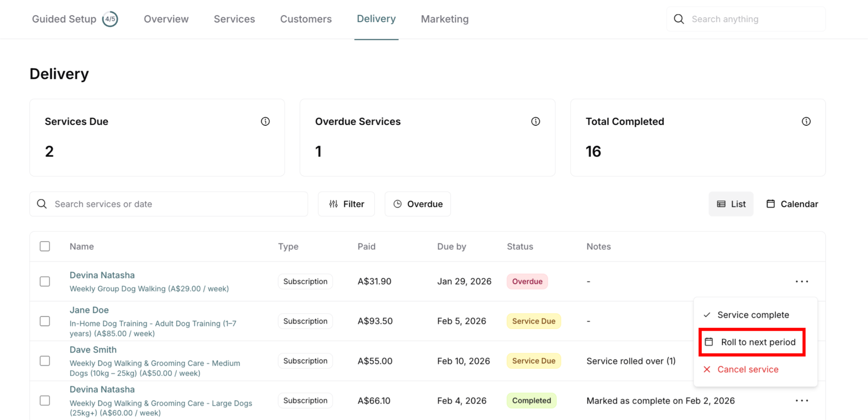Click the Guided Setup 4/5 progress ring
Viewport: 868px width, 420px height.
click(110, 19)
